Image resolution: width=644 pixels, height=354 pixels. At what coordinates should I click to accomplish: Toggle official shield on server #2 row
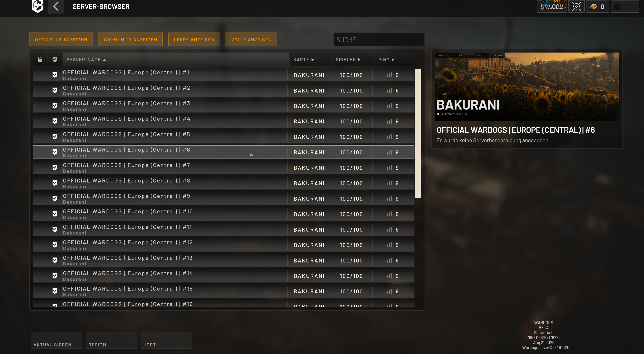point(55,90)
